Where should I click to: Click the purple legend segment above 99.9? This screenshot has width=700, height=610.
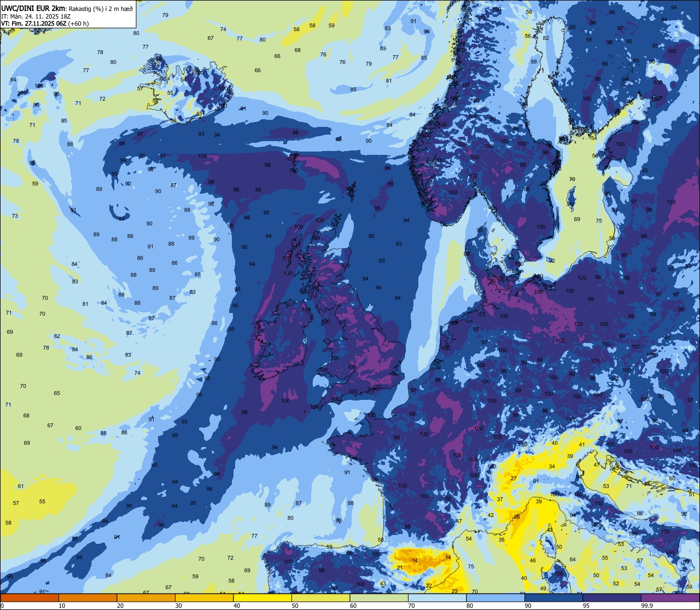(x=670, y=597)
